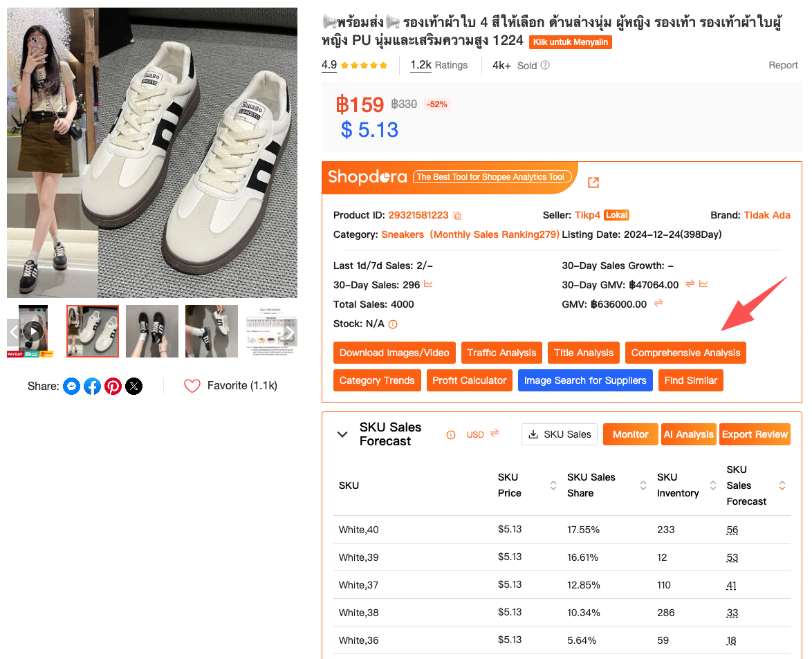Share the product via Messenger
This screenshot has width=812, height=659.
tap(71, 386)
